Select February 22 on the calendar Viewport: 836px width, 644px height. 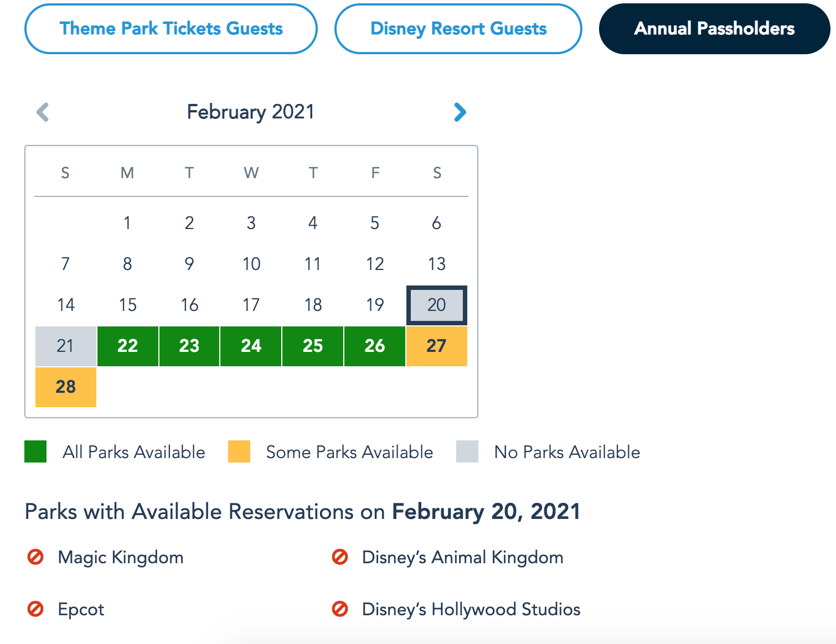pyautogui.click(x=127, y=346)
